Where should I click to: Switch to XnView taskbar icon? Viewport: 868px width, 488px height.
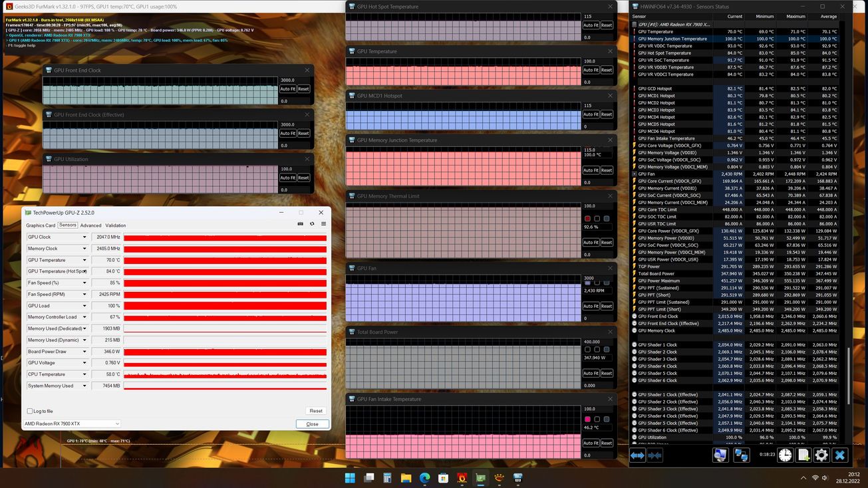coord(499,478)
